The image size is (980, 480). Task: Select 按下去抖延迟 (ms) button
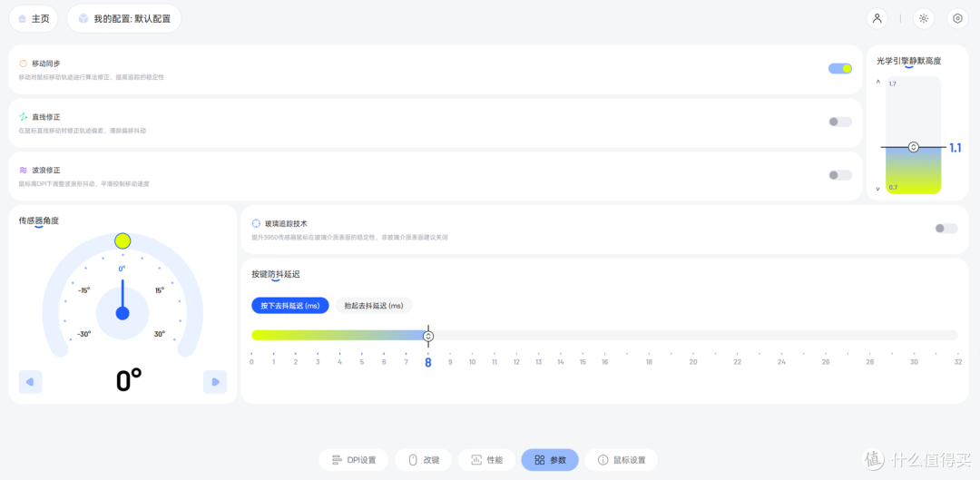[290, 306]
